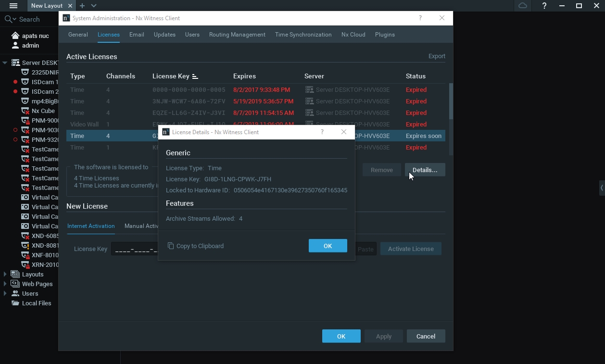The width and height of the screenshot is (605, 364).
Task: Expand the right side panel chevron
Action: tap(602, 188)
